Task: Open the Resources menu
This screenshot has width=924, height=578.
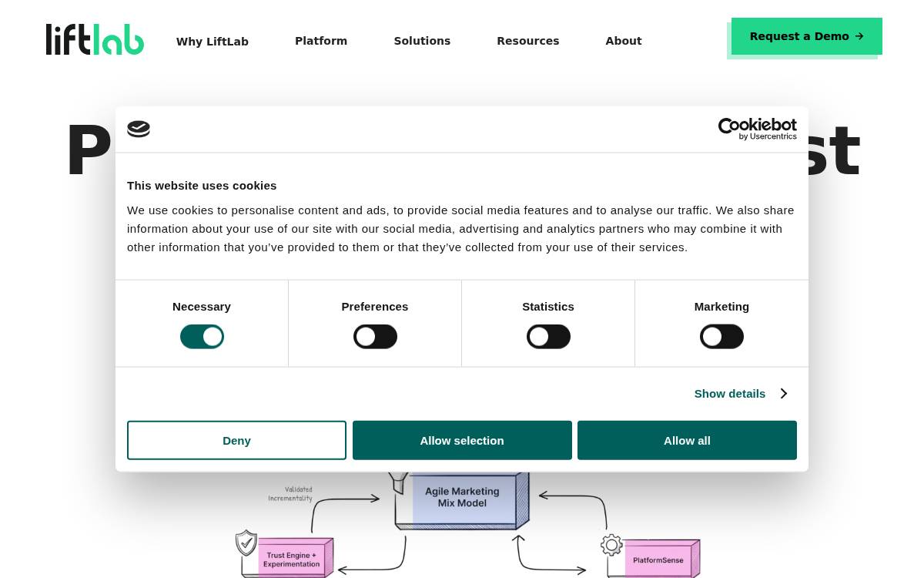Action: 528,41
